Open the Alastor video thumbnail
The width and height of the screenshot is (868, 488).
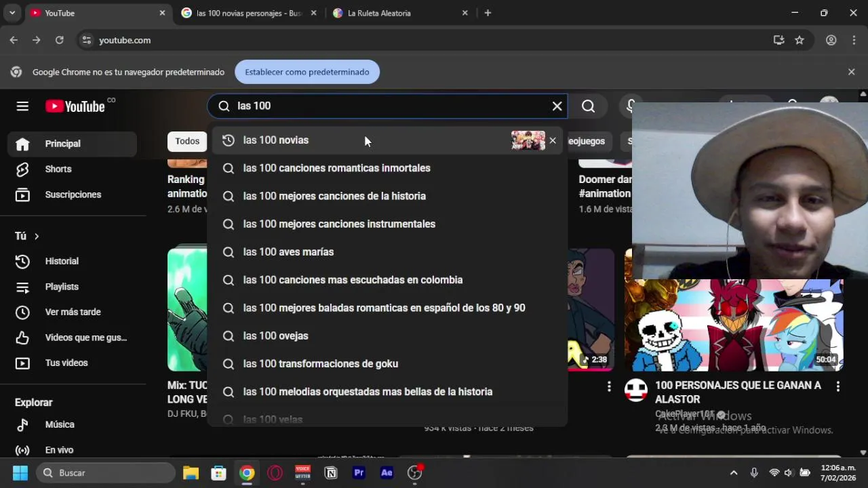[734, 325]
